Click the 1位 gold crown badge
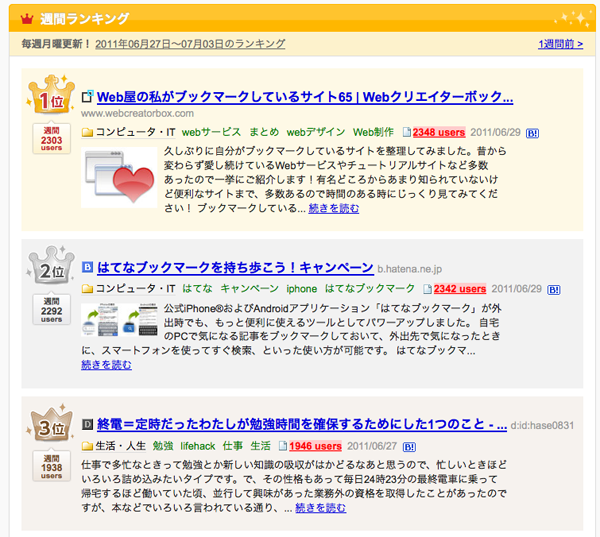This screenshot has width=600, height=537. click(51, 95)
